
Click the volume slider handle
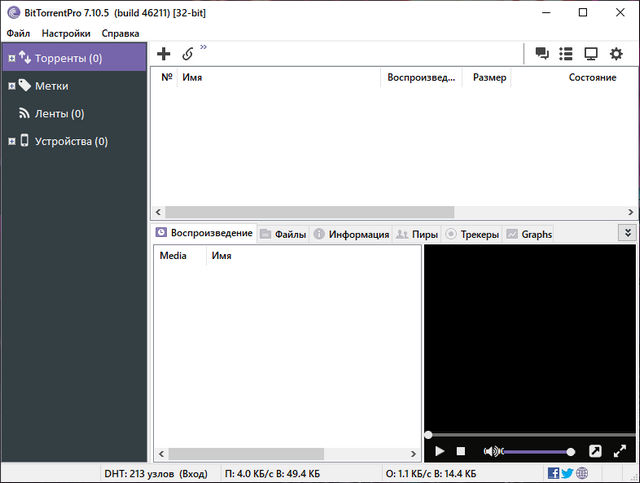click(x=571, y=452)
